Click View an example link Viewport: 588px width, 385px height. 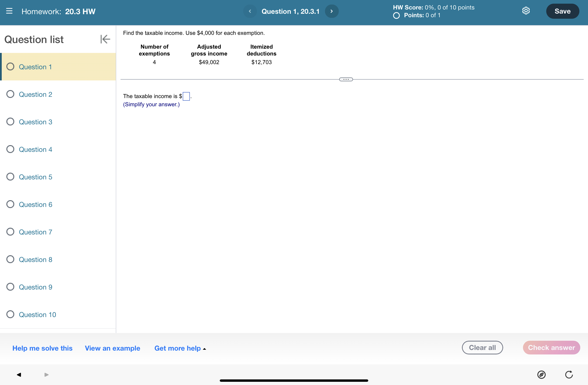(112, 348)
